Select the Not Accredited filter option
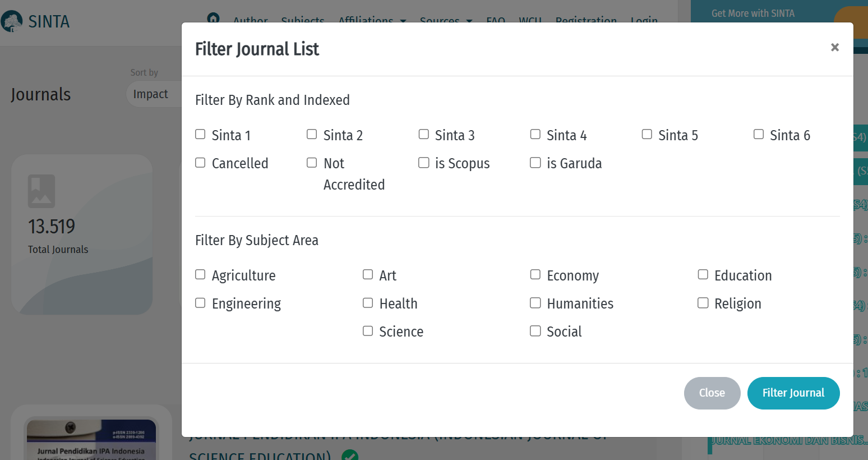 click(312, 163)
